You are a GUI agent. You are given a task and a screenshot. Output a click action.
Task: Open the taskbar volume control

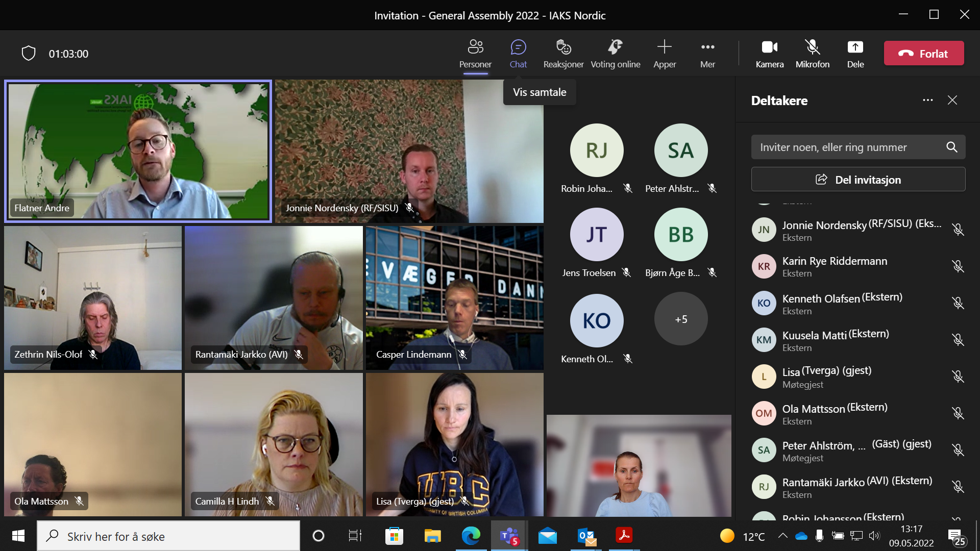(874, 536)
